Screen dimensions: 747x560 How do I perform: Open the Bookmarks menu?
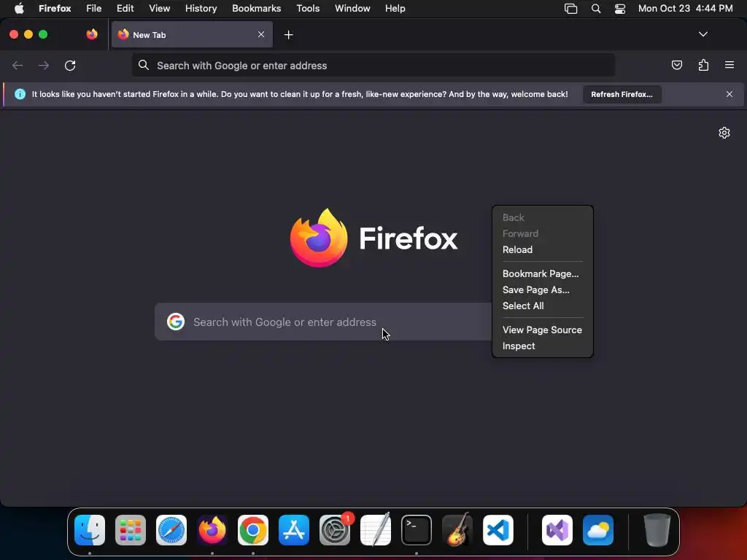tap(256, 9)
